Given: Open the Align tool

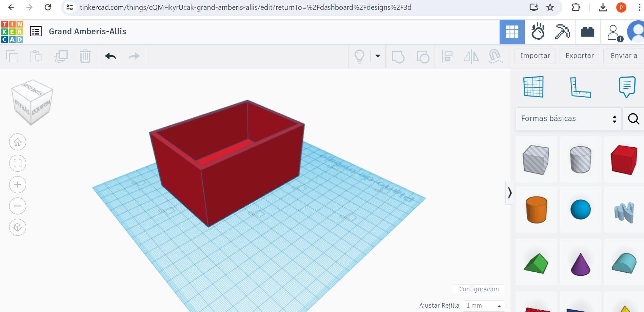Looking at the screenshot, I should [x=447, y=56].
